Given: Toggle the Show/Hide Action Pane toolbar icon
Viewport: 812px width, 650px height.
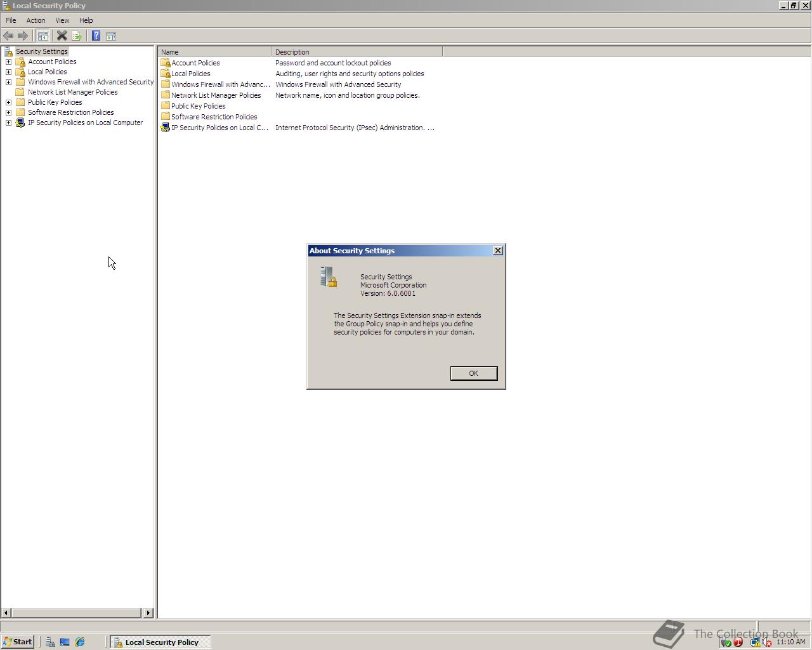Looking at the screenshot, I should (111, 36).
